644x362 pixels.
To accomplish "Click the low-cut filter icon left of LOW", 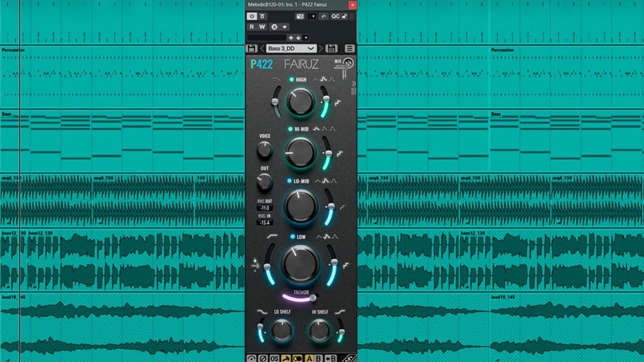I will tap(272, 237).
